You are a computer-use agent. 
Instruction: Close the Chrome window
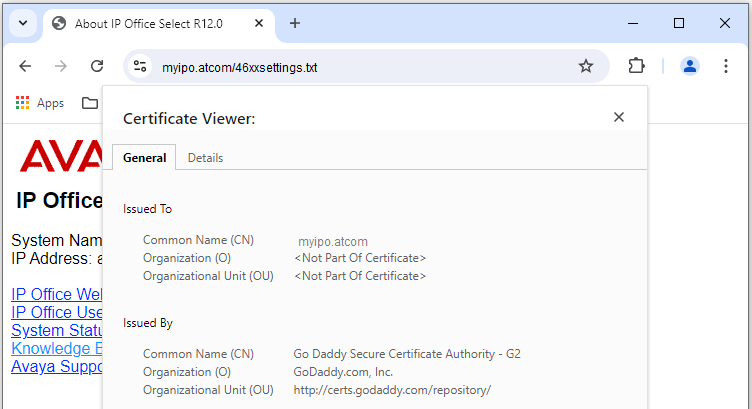point(725,23)
